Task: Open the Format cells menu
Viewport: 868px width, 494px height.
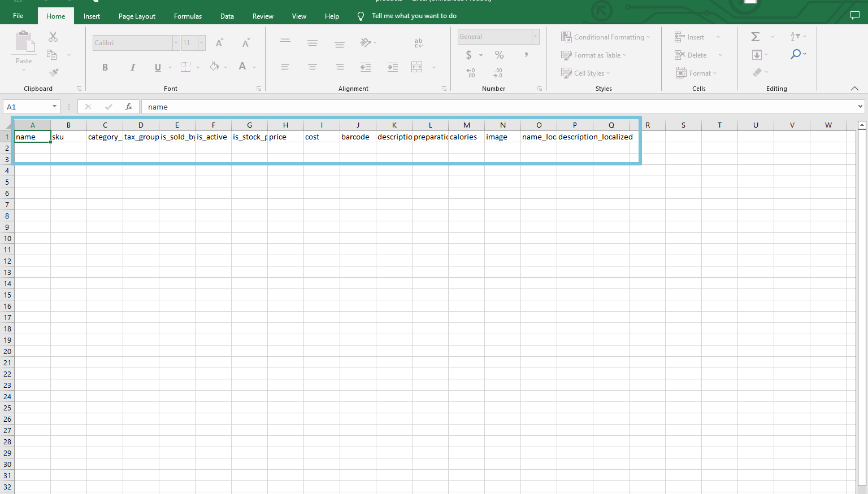Action: [x=696, y=73]
